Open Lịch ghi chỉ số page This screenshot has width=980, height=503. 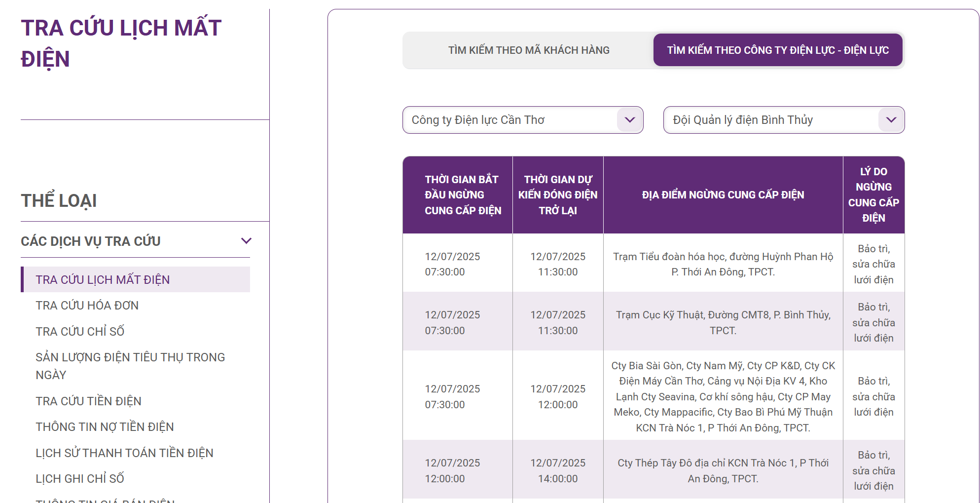tap(80, 479)
